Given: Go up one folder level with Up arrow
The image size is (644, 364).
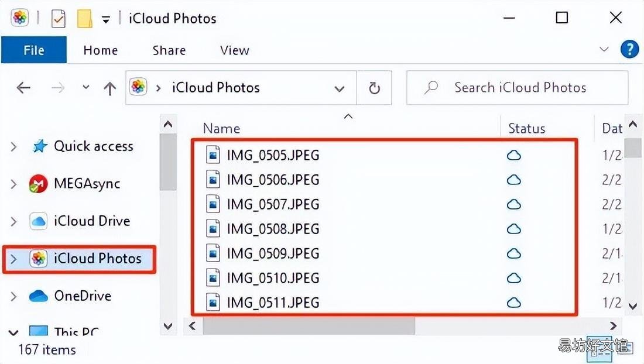Looking at the screenshot, I should 109,88.
